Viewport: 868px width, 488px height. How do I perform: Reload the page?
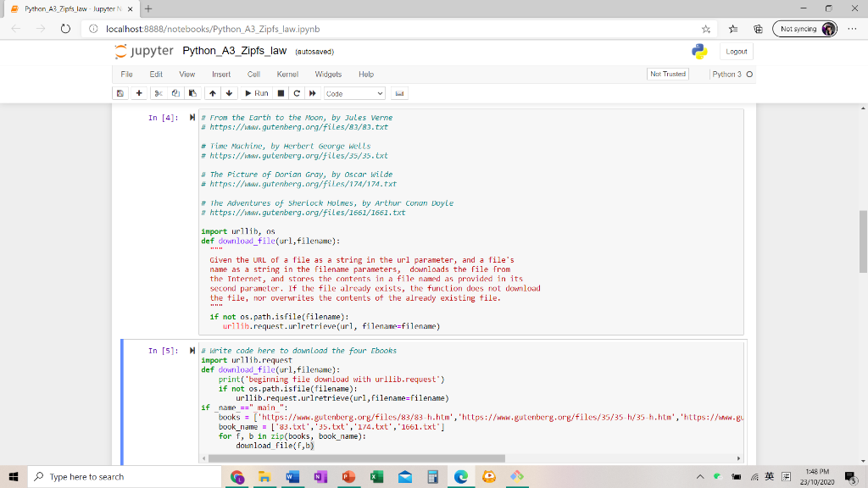(x=65, y=29)
